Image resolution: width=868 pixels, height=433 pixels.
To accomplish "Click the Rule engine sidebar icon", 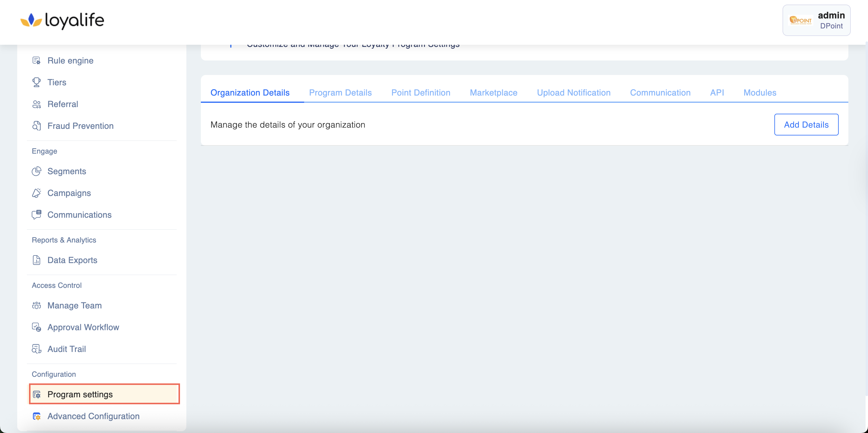I will tap(36, 61).
